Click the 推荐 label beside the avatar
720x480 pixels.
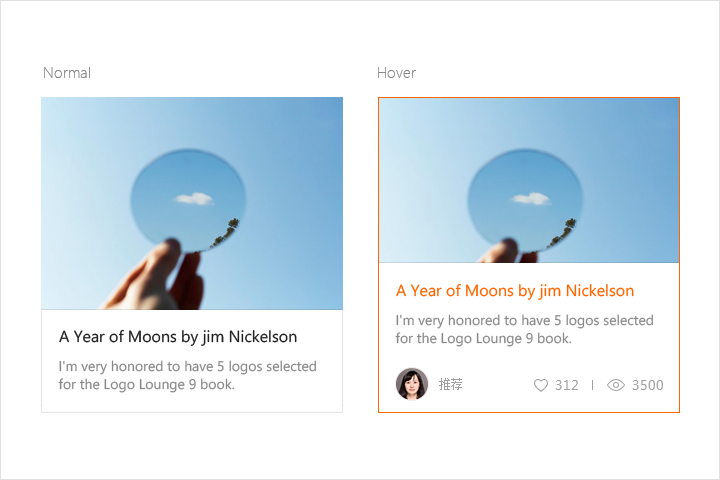[450, 385]
